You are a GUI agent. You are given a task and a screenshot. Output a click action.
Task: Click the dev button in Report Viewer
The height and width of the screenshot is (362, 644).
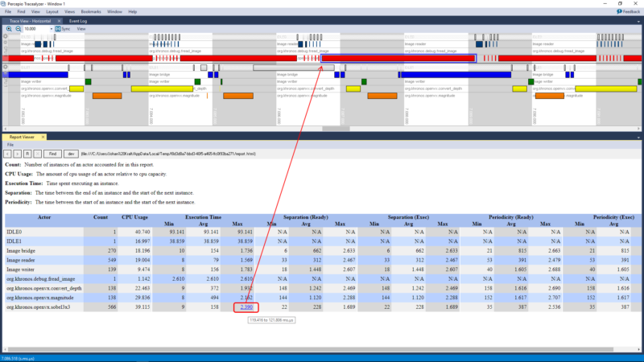click(71, 153)
